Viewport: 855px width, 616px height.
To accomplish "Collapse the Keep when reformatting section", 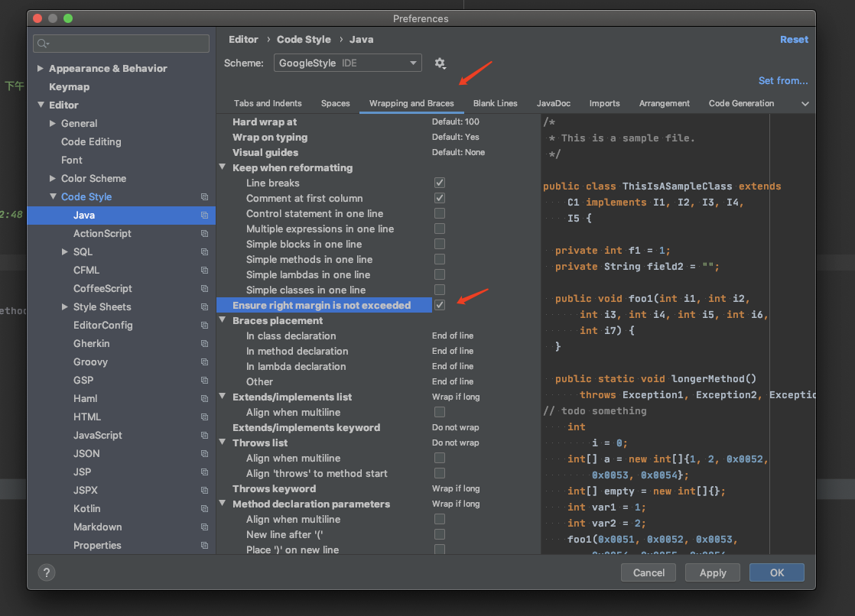I will (x=223, y=167).
